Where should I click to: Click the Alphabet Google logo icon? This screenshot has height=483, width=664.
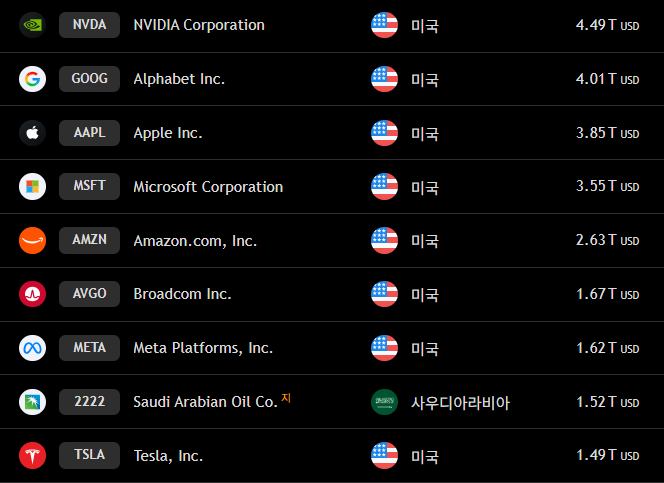click(33, 79)
